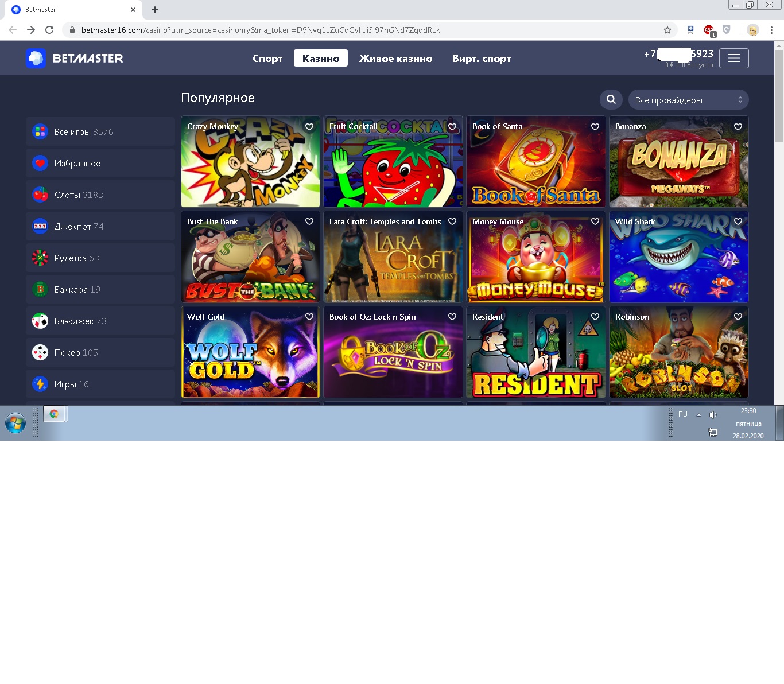
Task: Bookmark this page with the star icon
Action: pyautogui.click(x=667, y=30)
